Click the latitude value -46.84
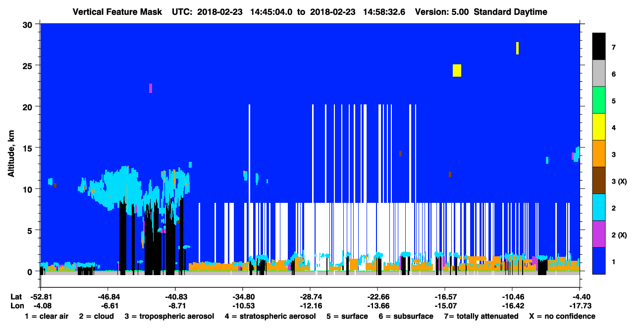Image resolution: width=644 pixels, height=330 pixels. coord(108,296)
